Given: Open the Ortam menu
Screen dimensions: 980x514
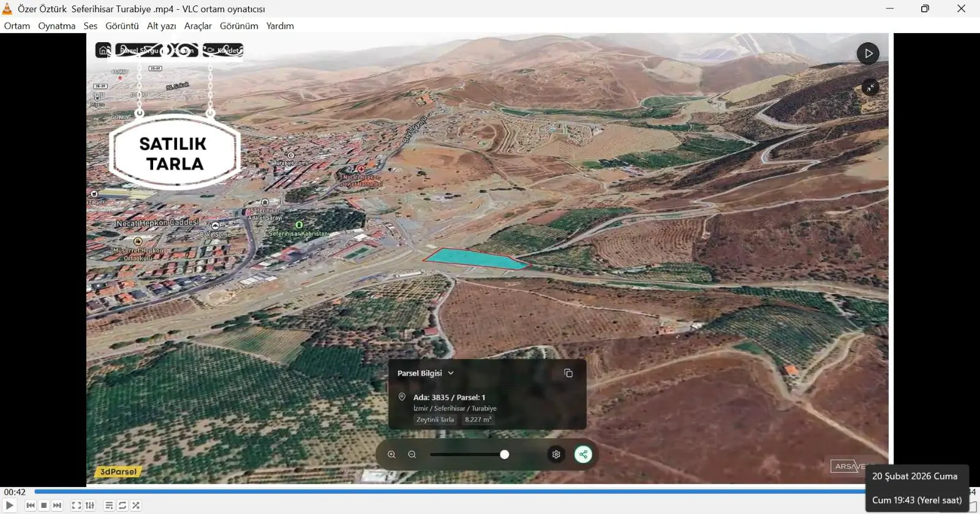Looking at the screenshot, I should click(17, 26).
